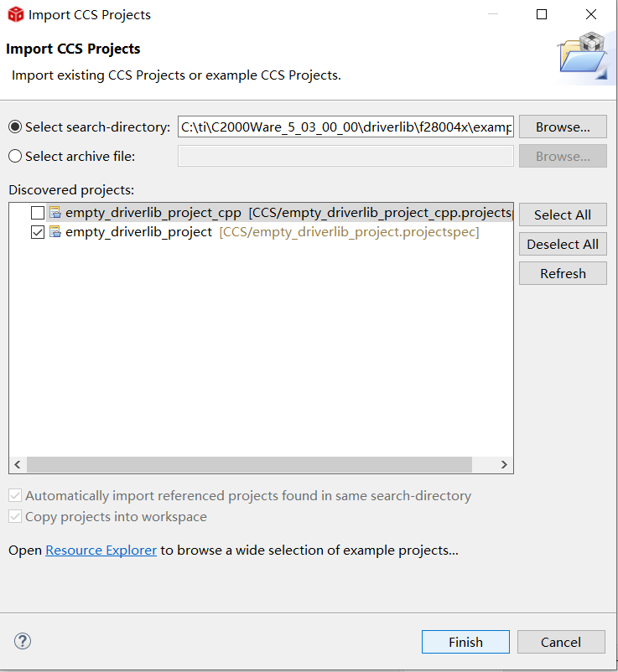This screenshot has width=618, height=672.
Task: Click the CCS cube icon in title bar
Action: [15, 14]
